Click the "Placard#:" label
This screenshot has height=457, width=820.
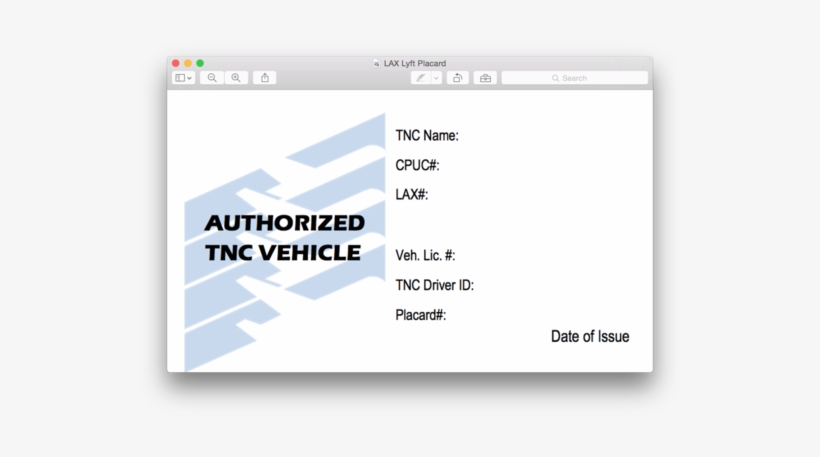(x=420, y=315)
